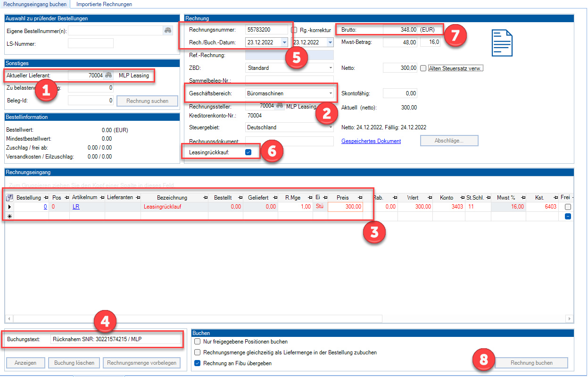This screenshot has height=377, width=588.
Task: Click binoculars icon next to Eigene Bestellnummer
Action: pos(168,31)
